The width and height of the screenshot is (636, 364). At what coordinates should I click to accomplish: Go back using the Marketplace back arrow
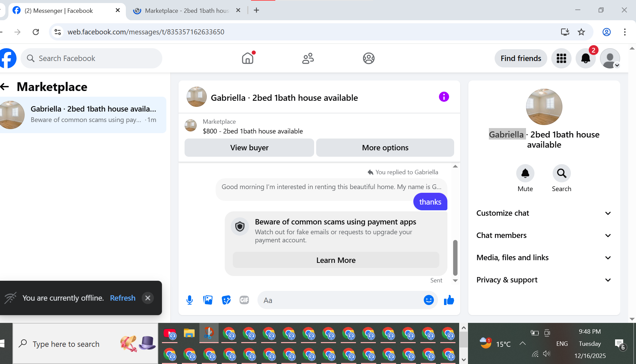click(x=5, y=87)
